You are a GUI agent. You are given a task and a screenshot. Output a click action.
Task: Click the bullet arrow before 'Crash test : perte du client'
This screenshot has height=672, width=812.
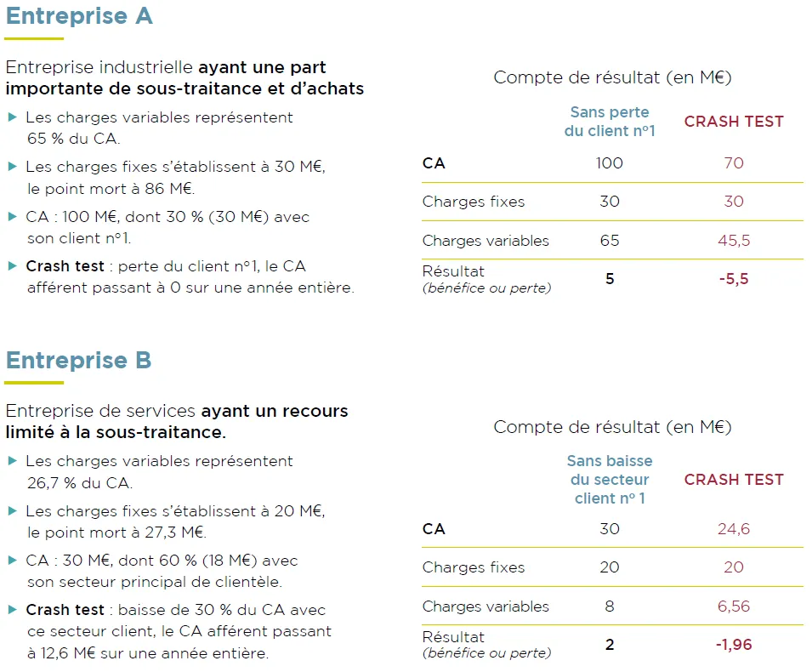tap(12, 265)
